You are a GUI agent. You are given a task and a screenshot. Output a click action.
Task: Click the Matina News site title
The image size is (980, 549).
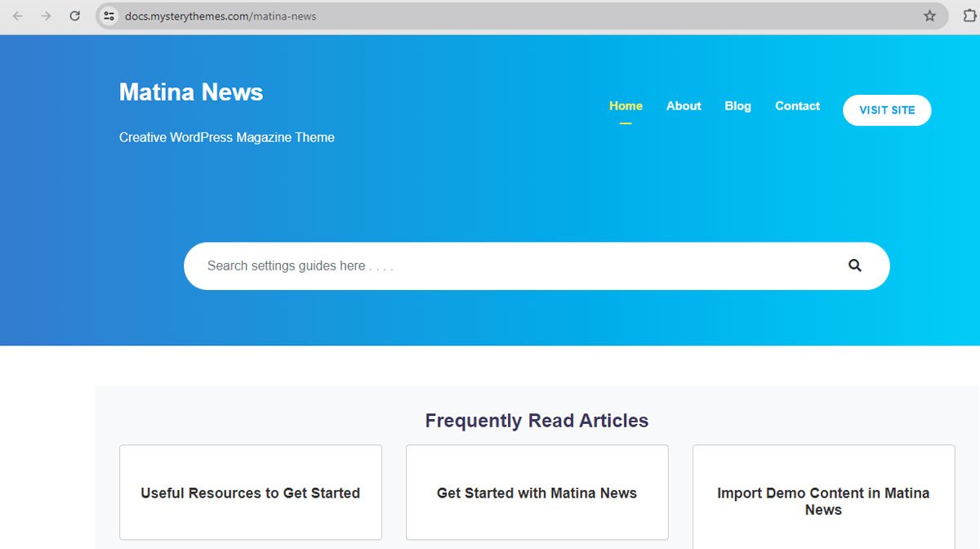click(191, 92)
